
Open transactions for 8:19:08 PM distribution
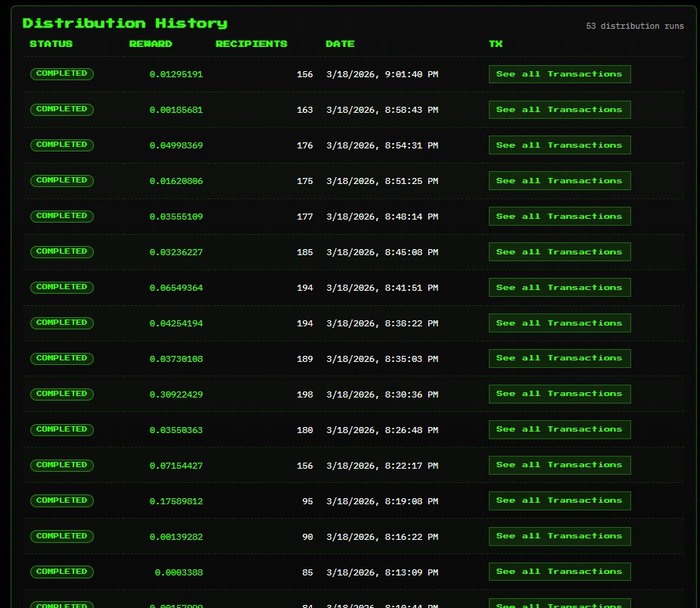coord(559,500)
